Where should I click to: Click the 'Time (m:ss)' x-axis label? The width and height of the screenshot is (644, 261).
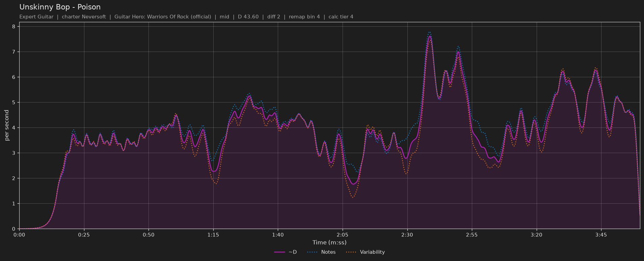(x=329, y=242)
